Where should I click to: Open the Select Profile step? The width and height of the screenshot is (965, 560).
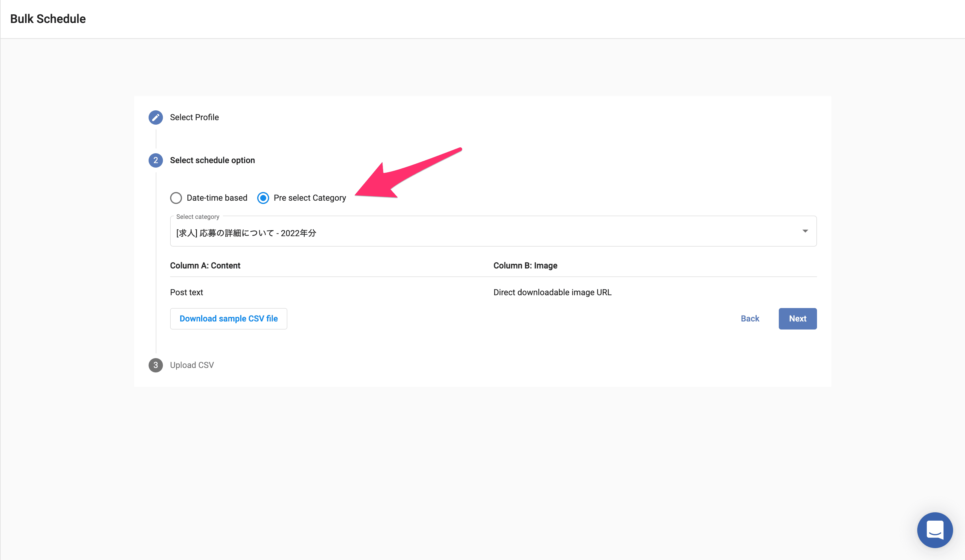(194, 117)
